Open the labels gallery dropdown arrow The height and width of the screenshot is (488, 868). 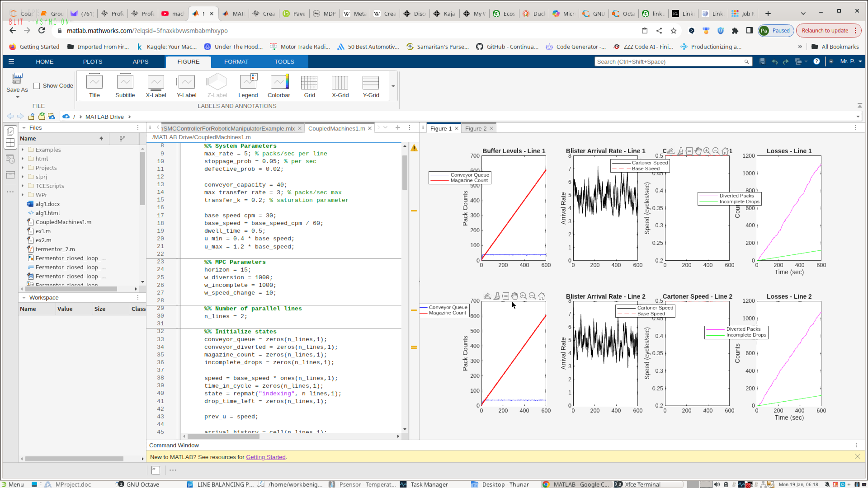point(393,86)
